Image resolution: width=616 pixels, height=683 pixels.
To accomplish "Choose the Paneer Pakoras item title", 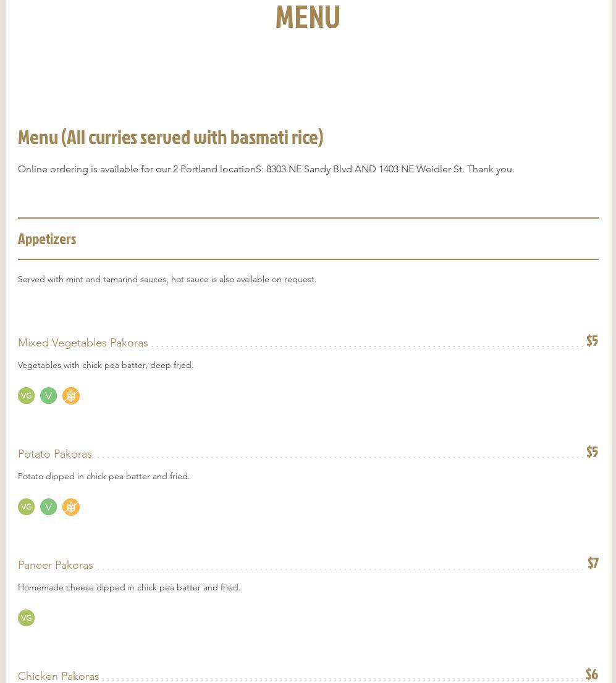I will pyautogui.click(x=56, y=565).
